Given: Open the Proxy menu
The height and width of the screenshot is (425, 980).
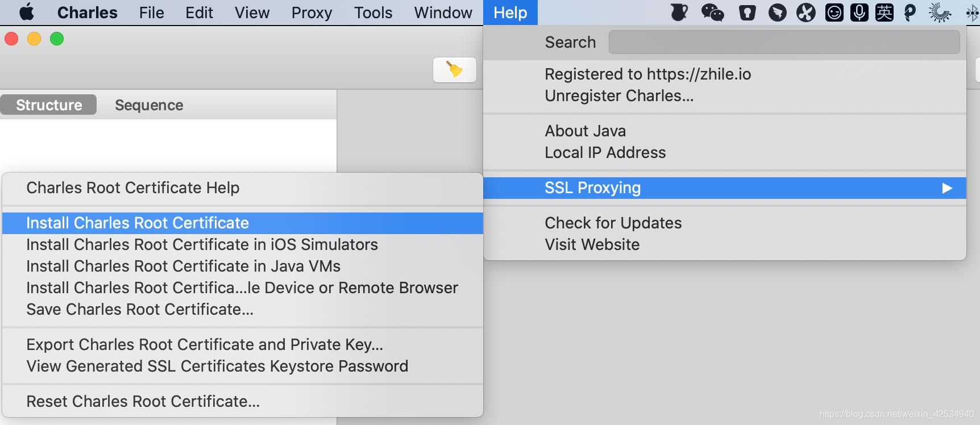Looking at the screenshot, I should point(312,13).
